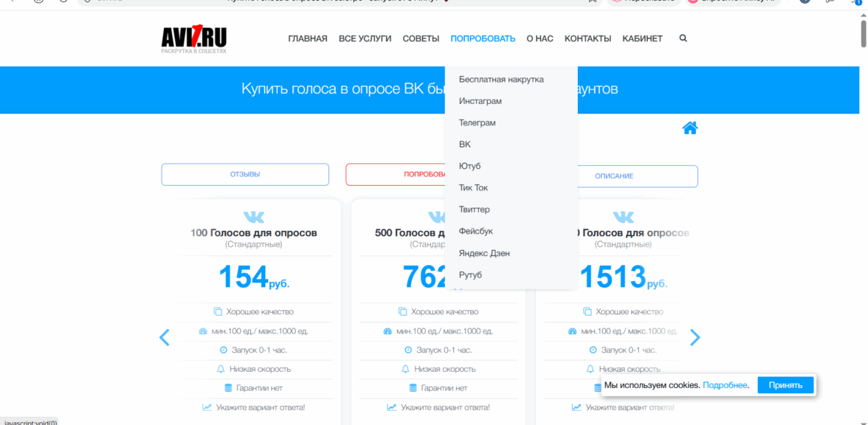868x425 pixels.
Task: Open СОВЕТЫ menu item
Action: pyautogui.click(x=421, y=38)
